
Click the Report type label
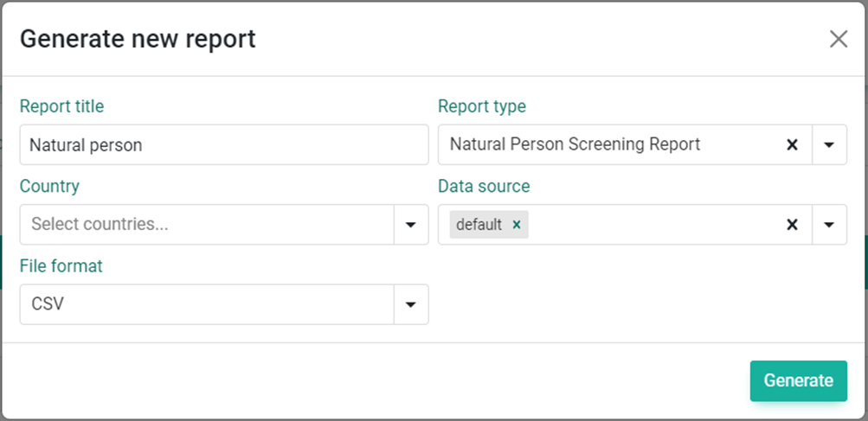(482, 106)
